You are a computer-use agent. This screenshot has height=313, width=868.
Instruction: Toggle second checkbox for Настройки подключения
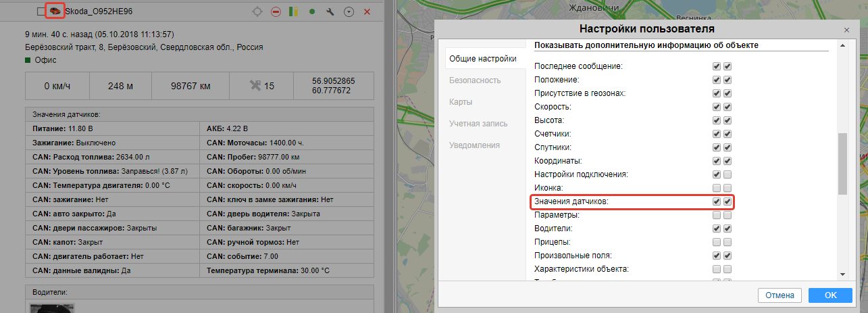pyautogui.click(x=727, y=174)
